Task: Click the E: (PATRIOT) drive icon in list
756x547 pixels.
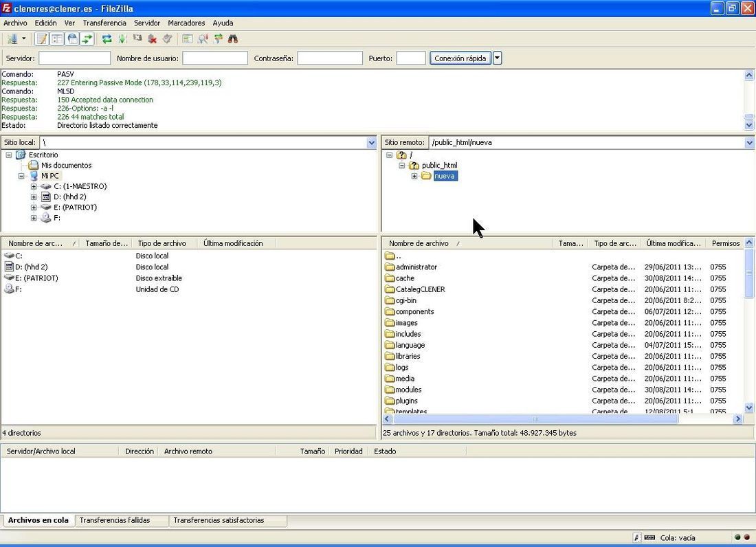Action: 9,278
